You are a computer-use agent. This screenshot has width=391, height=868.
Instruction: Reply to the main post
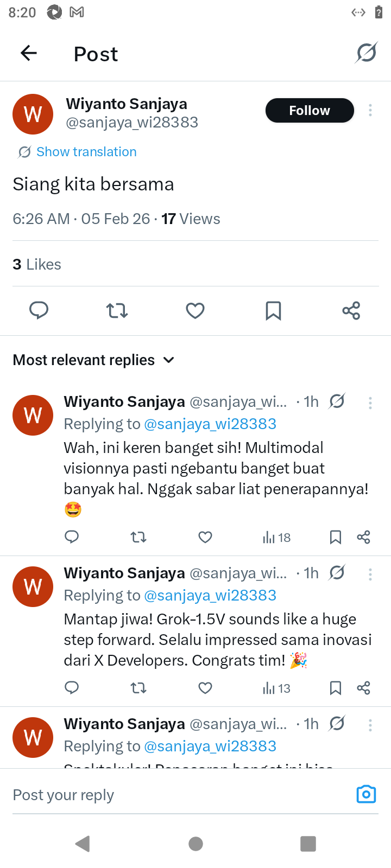[39, 310]
